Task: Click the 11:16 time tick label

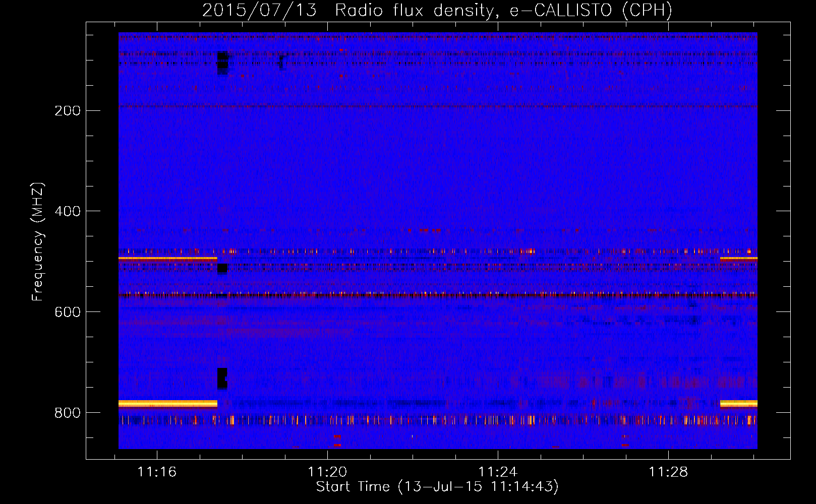Action: [157, 472]
